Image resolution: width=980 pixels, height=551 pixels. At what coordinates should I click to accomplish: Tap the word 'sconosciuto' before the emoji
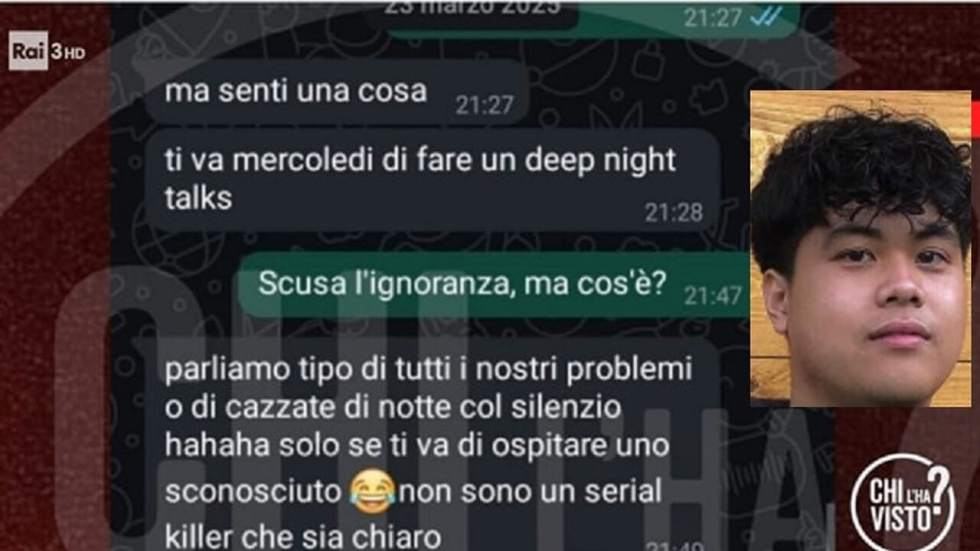coord(253,492)
